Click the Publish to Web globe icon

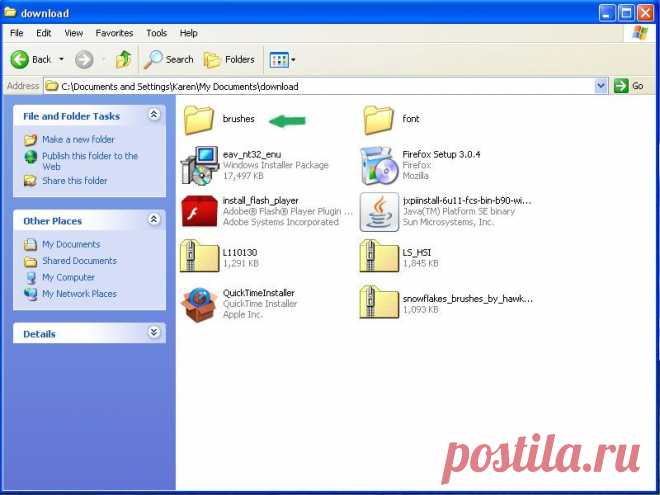30,157
